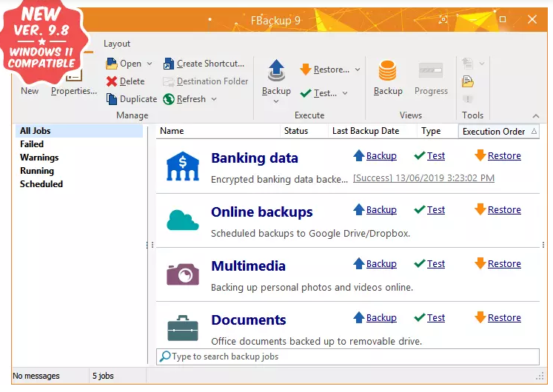
Task: Duplicate the backup job
Action: click(131, 99)
